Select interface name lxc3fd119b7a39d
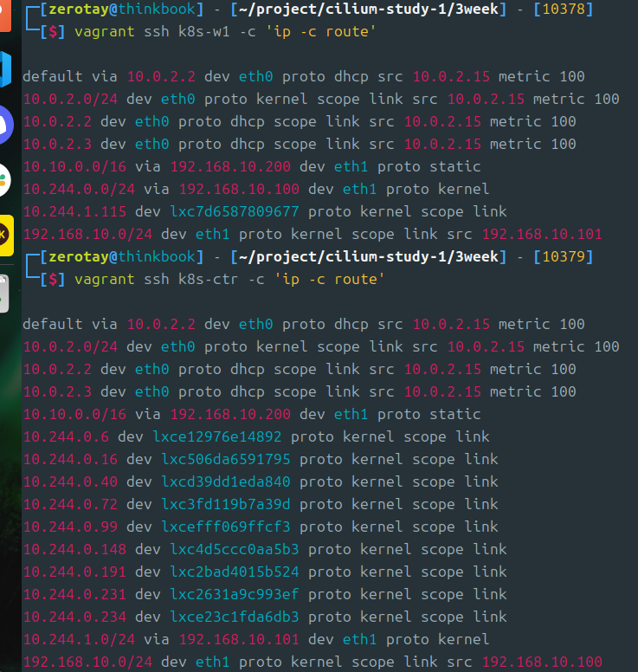 (x=226, y=504)
